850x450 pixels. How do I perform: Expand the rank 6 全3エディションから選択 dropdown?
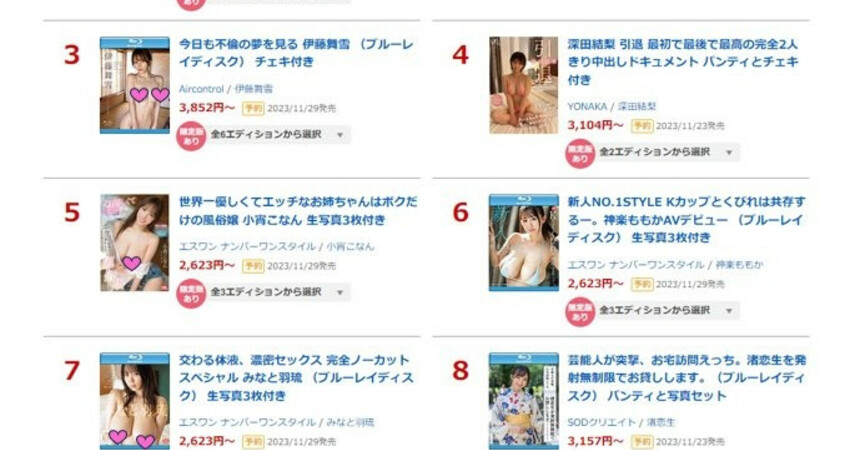[x=666, y=310]
